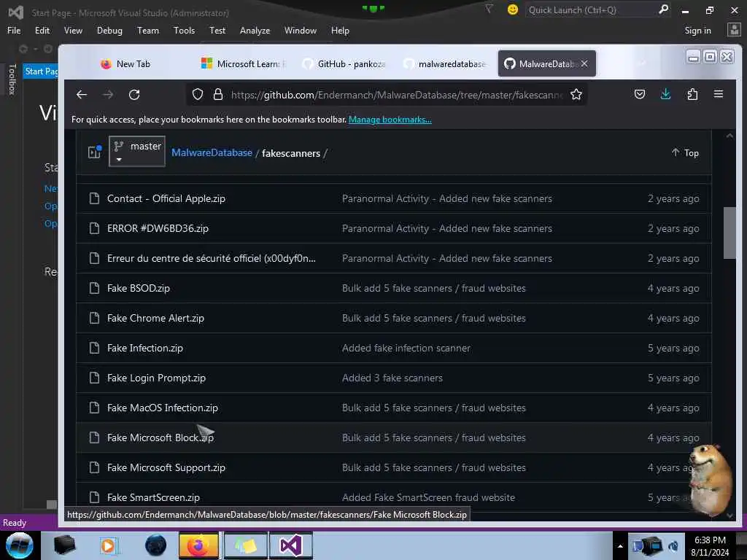Open the Test menu
This screenshot has width=747, height=560.
[x=217, y=31]
